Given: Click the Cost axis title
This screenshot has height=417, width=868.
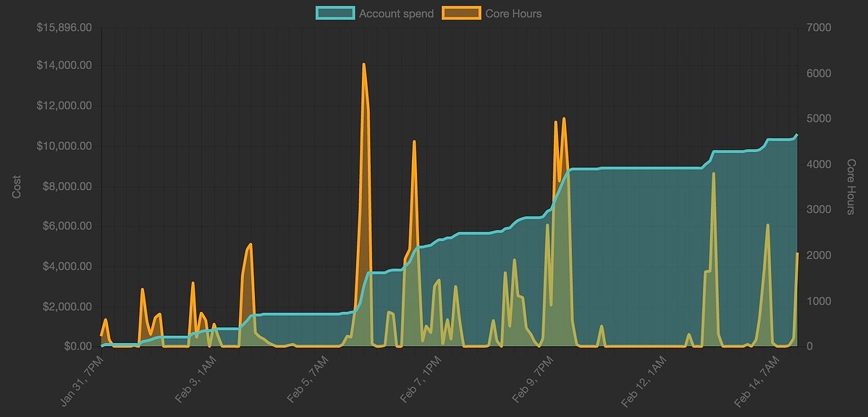Looking at the screenshot, I should click(x=16, y=186).
